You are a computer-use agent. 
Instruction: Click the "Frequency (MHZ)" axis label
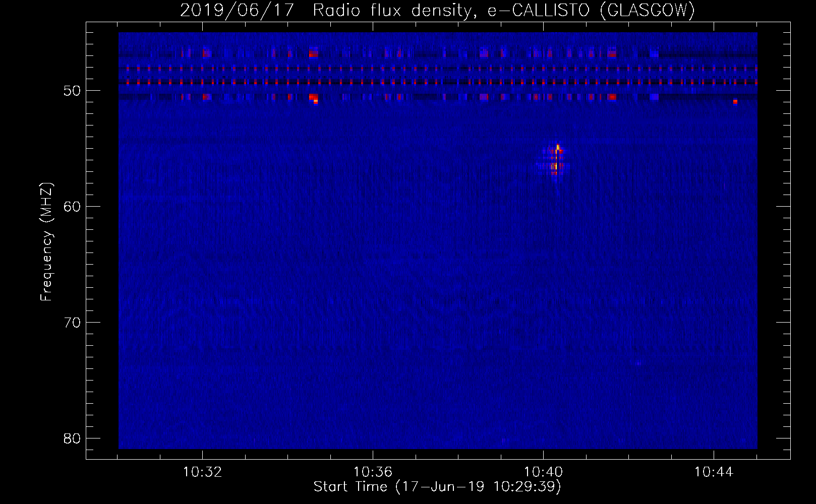coord(46,242)
